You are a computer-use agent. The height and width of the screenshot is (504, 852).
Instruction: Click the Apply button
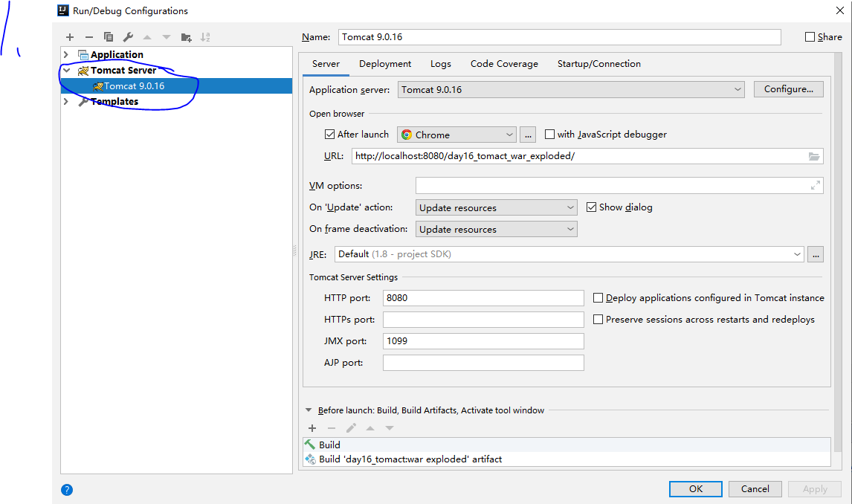(x=815, y=489)
